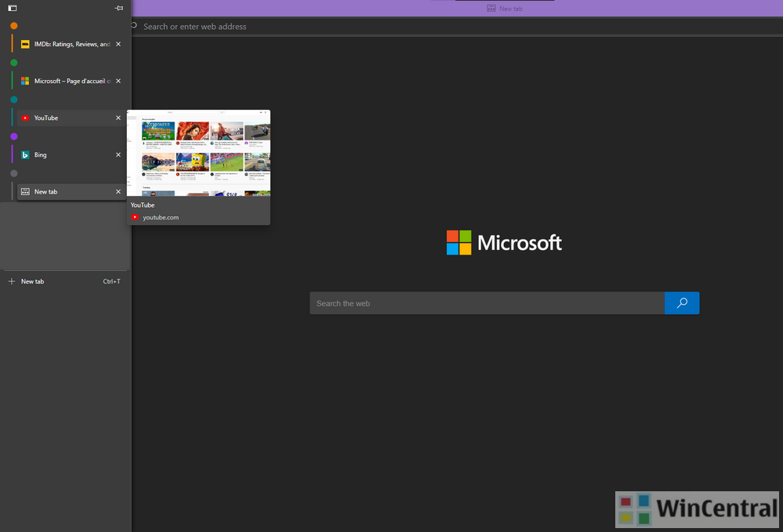The height and width of the screenshot is (532, 783).
Task: Collapse the orange tab group
Action: point(14,26)
